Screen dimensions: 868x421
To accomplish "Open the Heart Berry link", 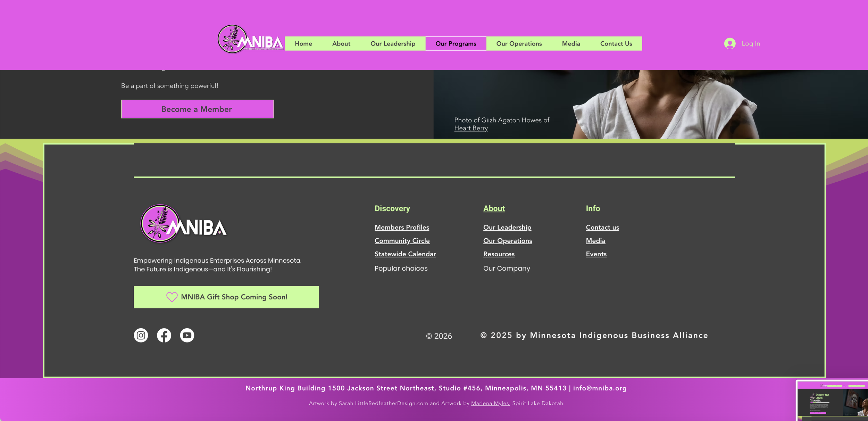I will click(471, 128).
